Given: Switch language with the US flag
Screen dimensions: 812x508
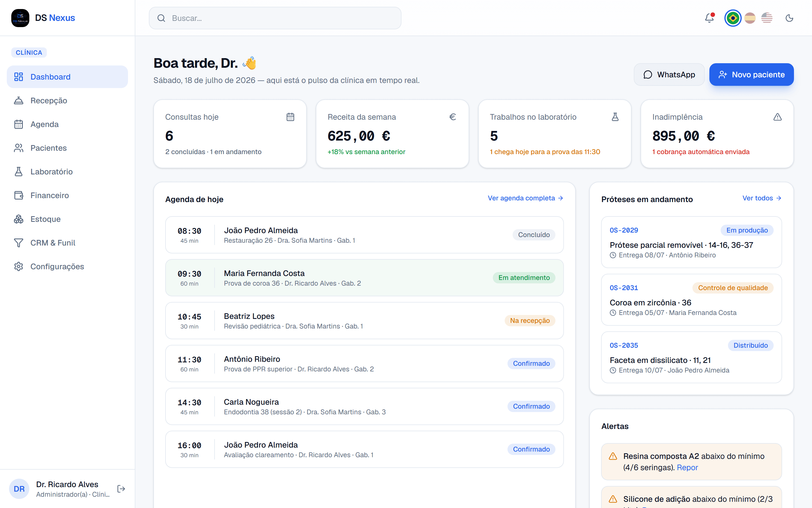Looking at the screenshot, I should (x=767, y=18).
